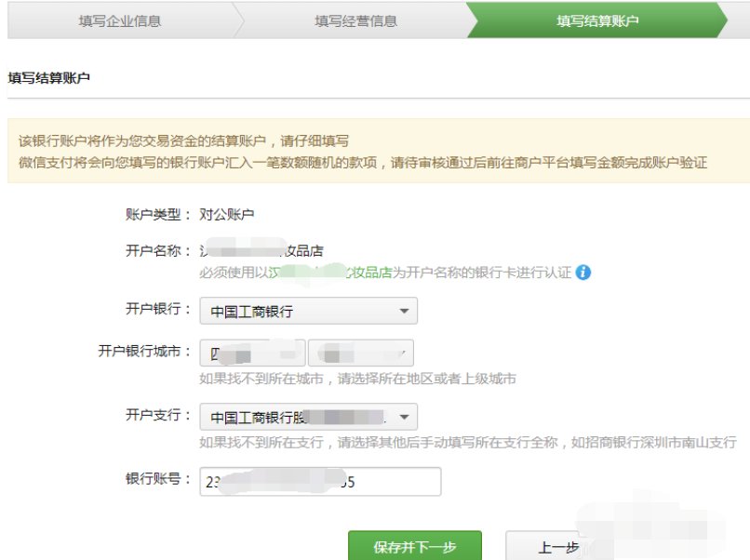Click the dropdown arrow on the 开户银行 field
Viewport: 750px width, 560px height.
[x=403, y=311]
